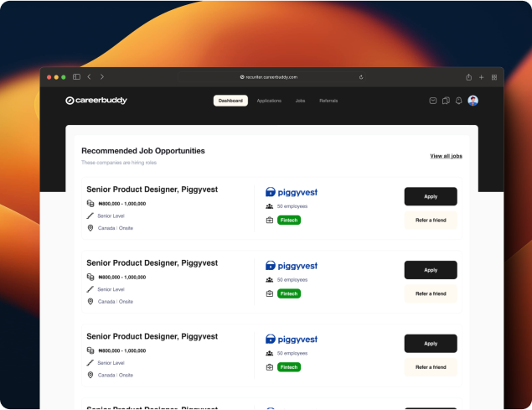Open the Referrals tab
532x410 pixels.
coord(328,101)
